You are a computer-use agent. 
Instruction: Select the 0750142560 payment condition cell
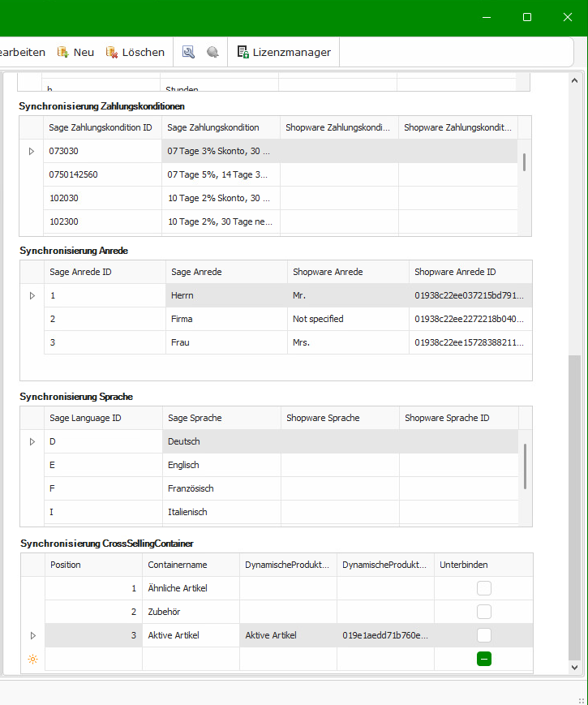[102, 174]
